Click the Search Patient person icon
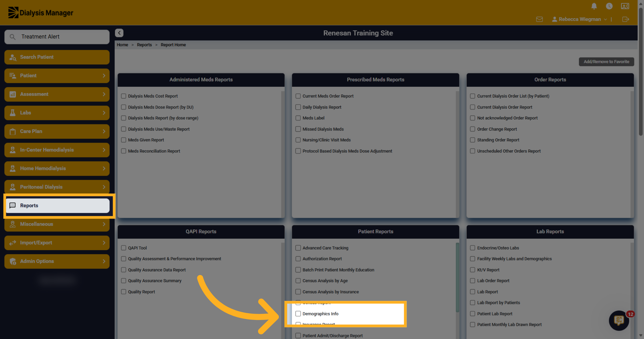This screenshot has height=339, width=644. [13, 57]
